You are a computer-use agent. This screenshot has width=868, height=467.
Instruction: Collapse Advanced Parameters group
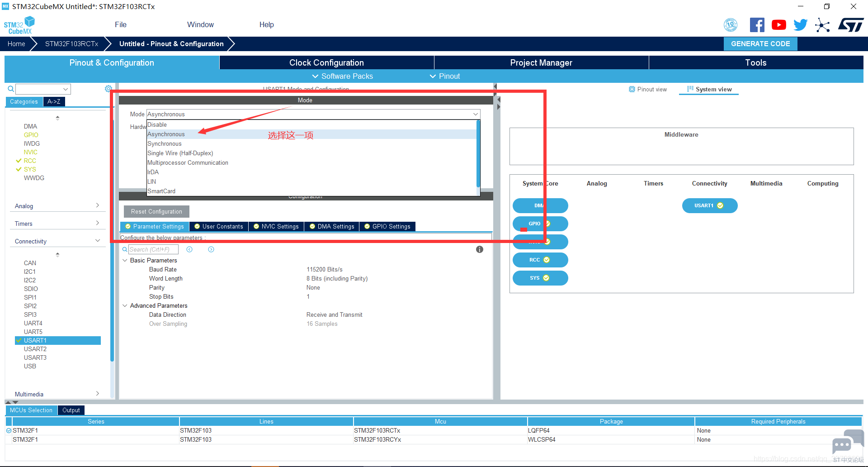[x=125, y=305]
